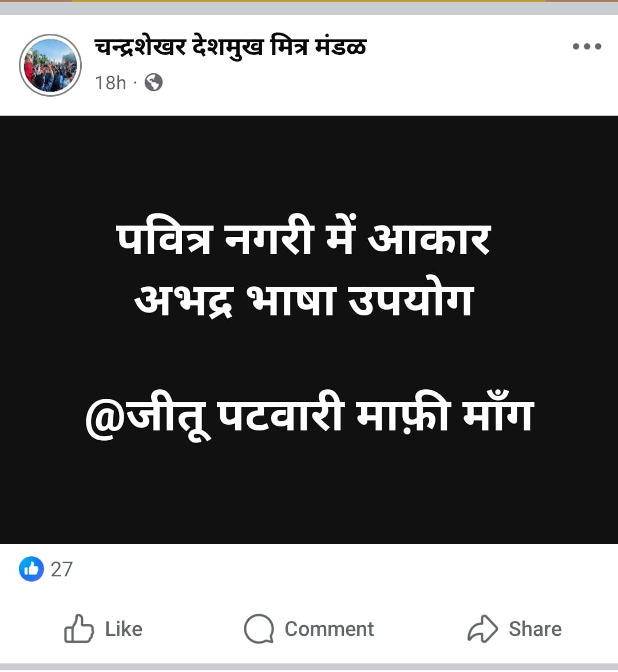Viewport: 618px width, 672px height.
Task: Click the माफ़ी माँग text in post
Action: point(445,413)
